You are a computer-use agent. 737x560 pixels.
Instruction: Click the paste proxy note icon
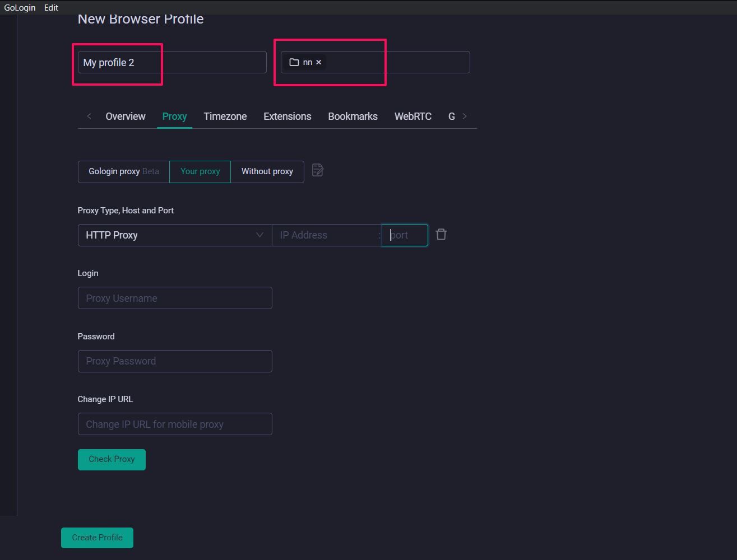(x=317, y=170)
